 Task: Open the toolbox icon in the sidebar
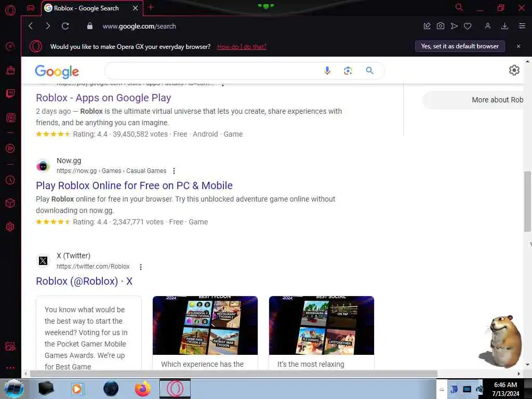click(10, 70)
